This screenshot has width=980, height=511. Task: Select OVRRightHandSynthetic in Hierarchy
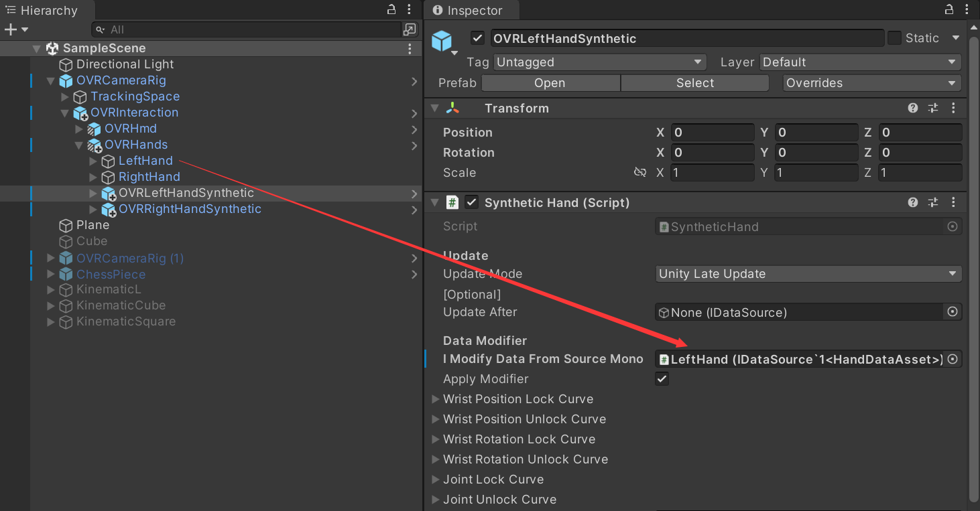pyautogui.click(x=190, y=209)
